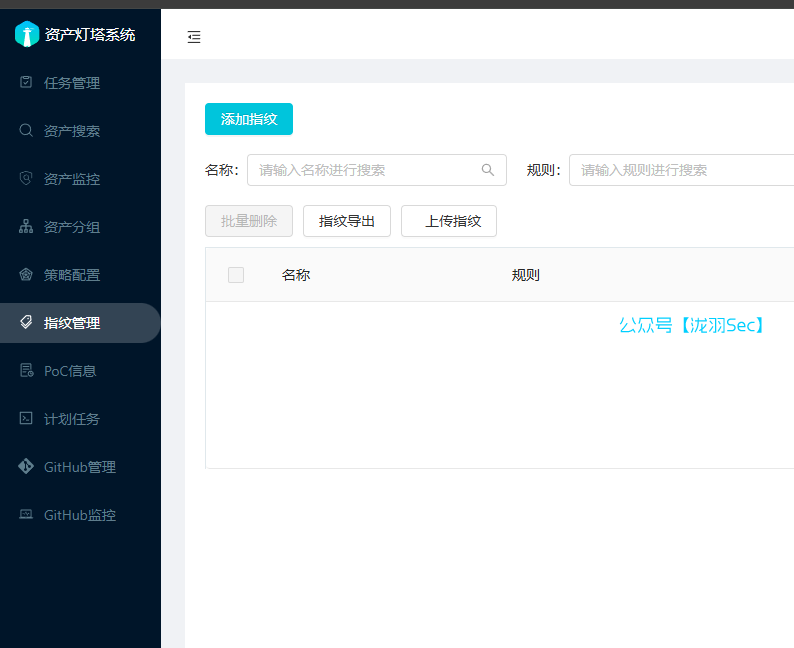This screenshot has width=794, height=648.
Task: Focus the 名称 search input field
Action: [365, 170]
